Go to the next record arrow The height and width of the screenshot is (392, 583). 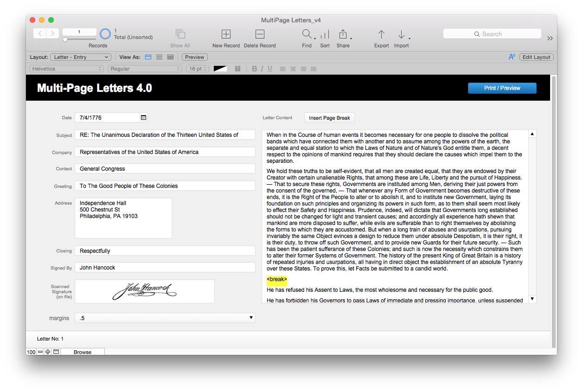coord(52,33)
